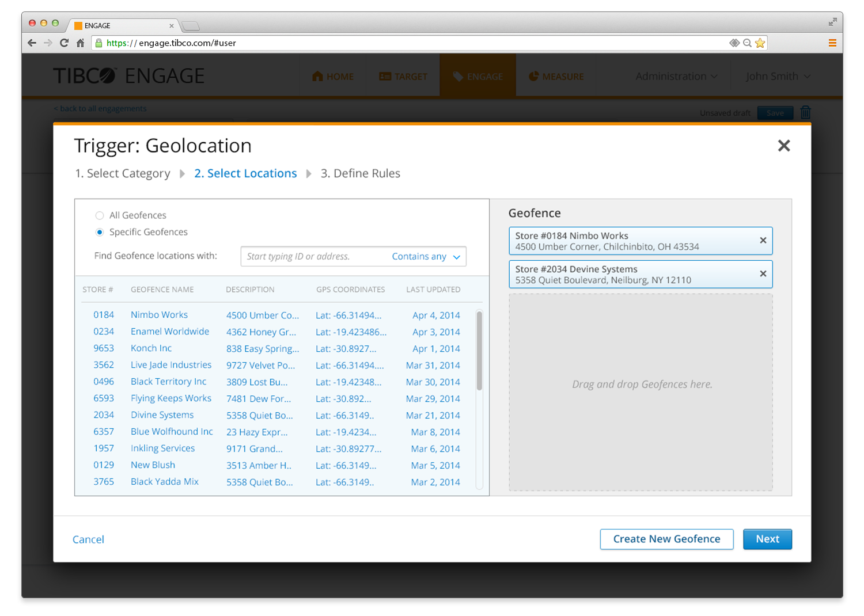864x616 pixels.
Task: Select the Specific Geofences radio button
Action: [100, 232]
